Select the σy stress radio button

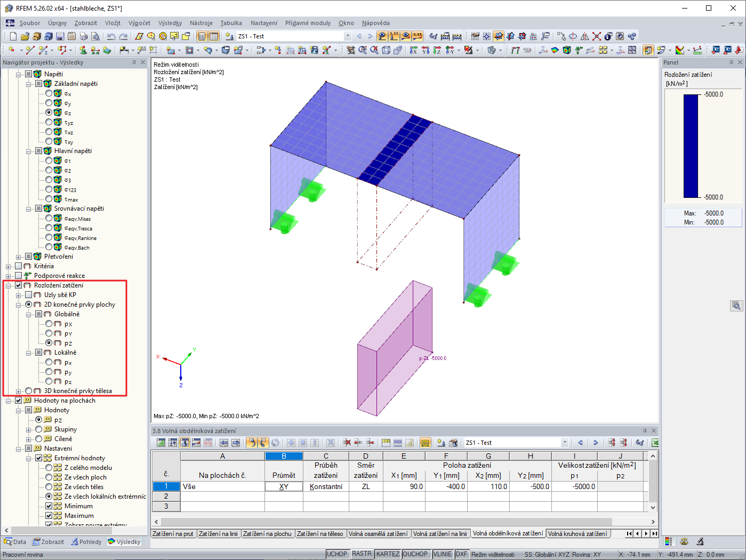coord(49,103)
